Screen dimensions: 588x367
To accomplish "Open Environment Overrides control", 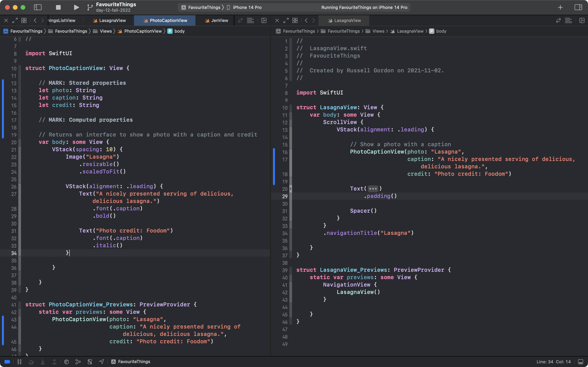I will [x=90, y=362].
